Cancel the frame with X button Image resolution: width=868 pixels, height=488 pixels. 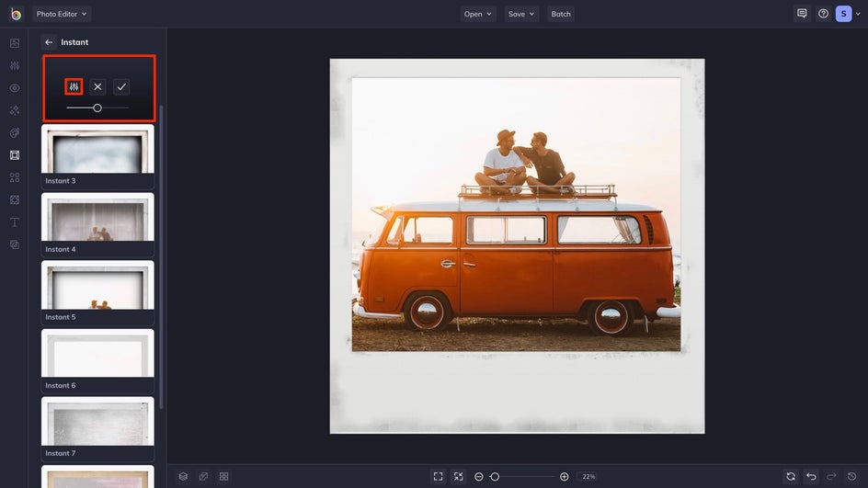97,87
